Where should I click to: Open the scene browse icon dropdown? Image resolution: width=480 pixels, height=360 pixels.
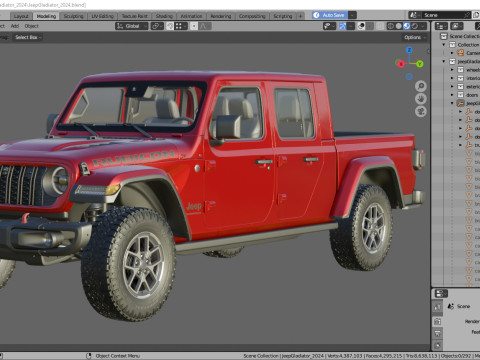click(x=414, y=15)
